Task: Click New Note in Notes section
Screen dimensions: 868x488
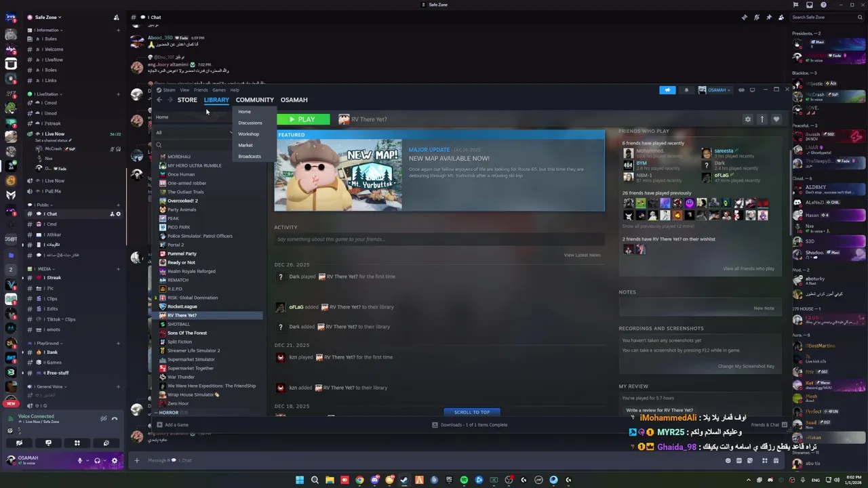Action: (x=764, y=308)
